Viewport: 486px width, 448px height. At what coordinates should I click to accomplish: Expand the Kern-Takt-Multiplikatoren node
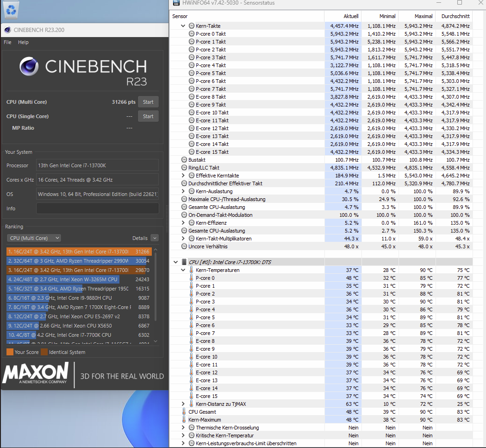point(183,239)
